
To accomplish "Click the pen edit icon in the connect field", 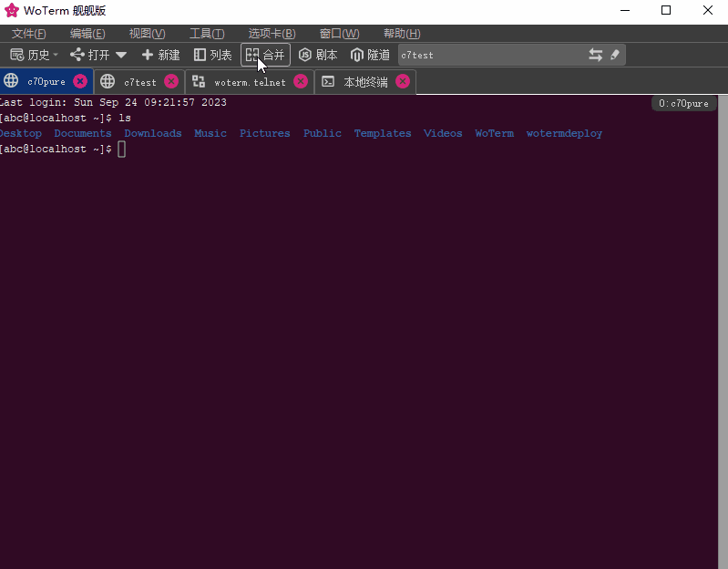I will click(x=615, y=55).
